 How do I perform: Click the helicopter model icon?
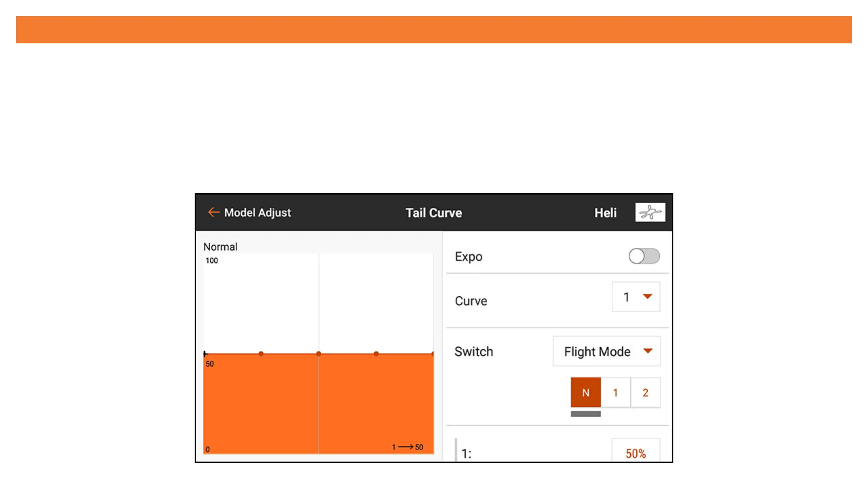pos(650,212)
